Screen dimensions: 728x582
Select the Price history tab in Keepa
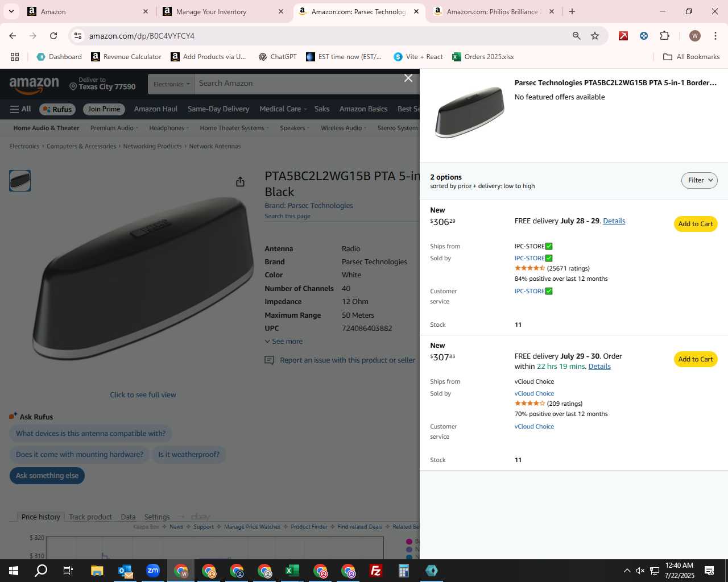[x=40, y=517]
